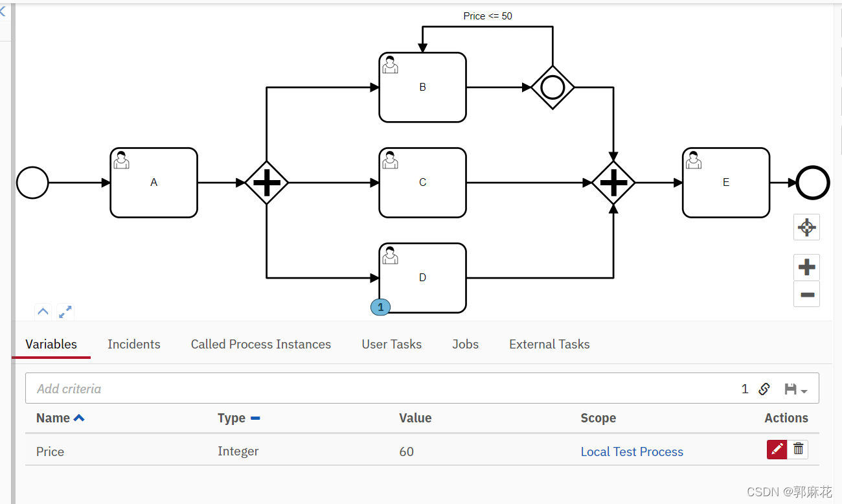Image resolution: width=842 pixels, height=504 pixels.
Task: Switch to the Incidents tab
Action: click(x=134, y=344)
